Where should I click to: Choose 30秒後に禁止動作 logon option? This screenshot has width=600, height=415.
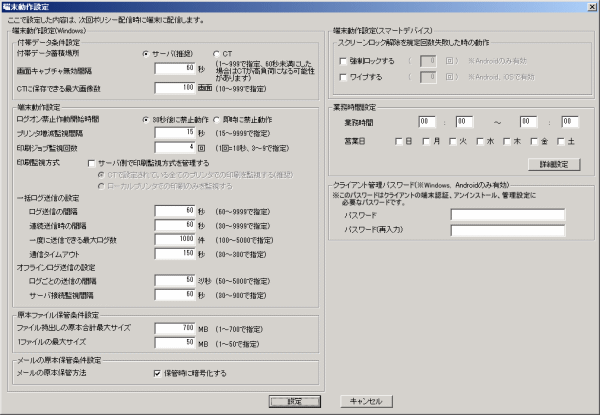[x=147, y=118]
